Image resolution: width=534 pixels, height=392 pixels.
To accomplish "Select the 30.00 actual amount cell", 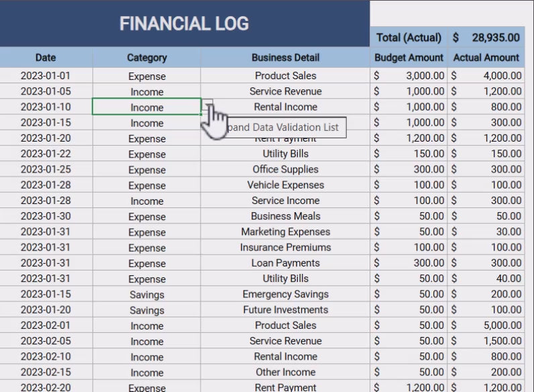I will coord(486,232).
